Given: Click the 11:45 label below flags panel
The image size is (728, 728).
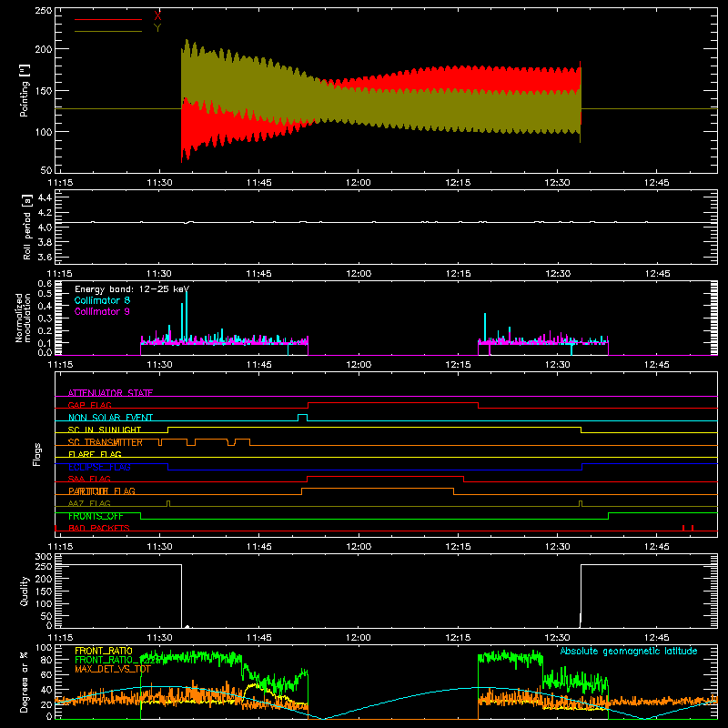Looking at the screenshot, I should [x=259, y=547].
